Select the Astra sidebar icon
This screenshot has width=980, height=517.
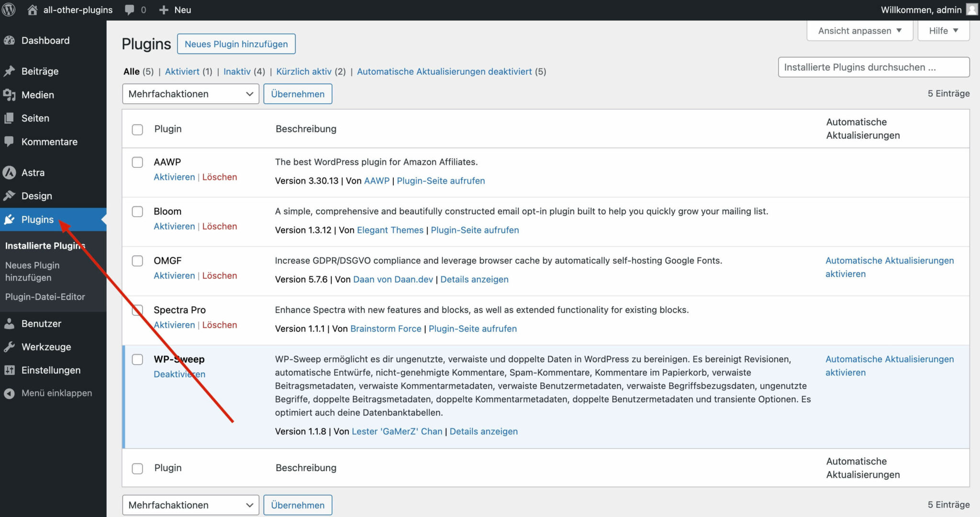pyautogui.click(x=10, y=172)
